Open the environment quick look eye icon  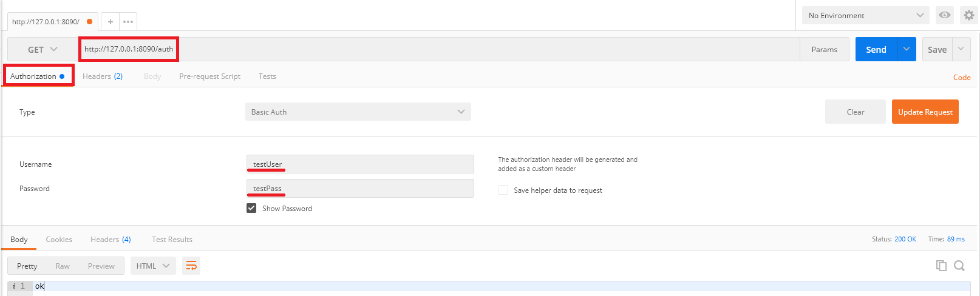[x=944, y=15]
